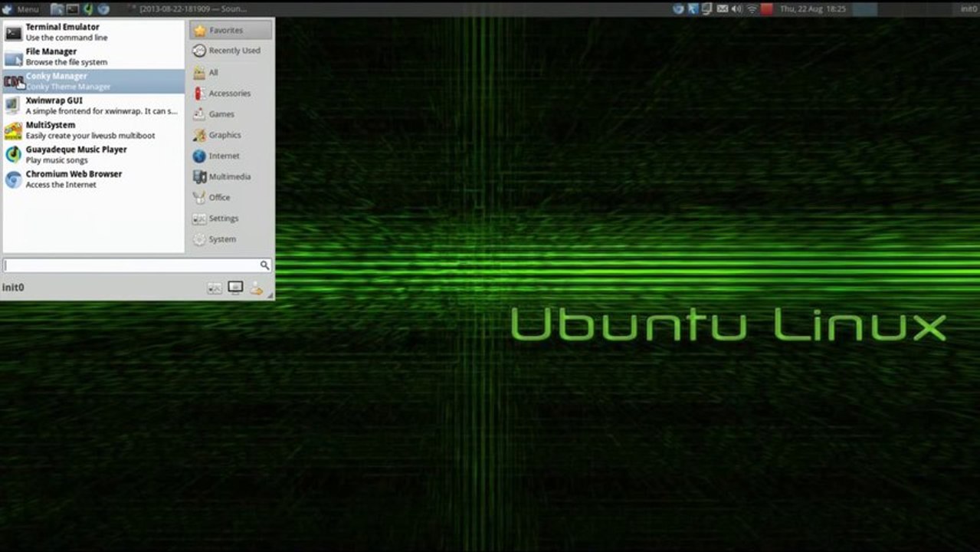Launch MultiSystem liveusb creator

tap(93, 130)
